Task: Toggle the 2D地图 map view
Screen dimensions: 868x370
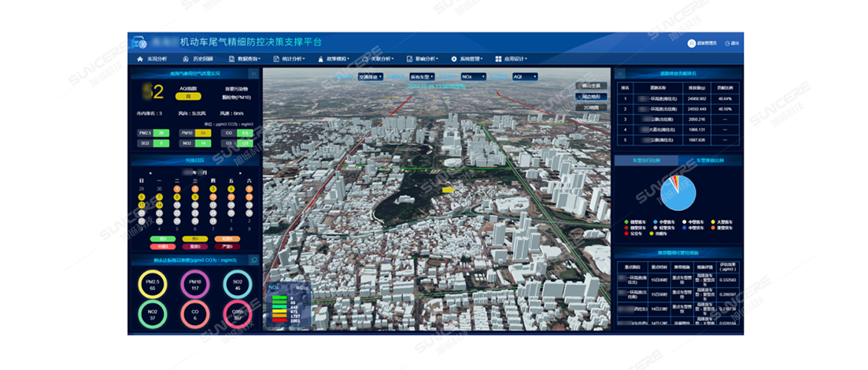Action: (x=591, y=107)
